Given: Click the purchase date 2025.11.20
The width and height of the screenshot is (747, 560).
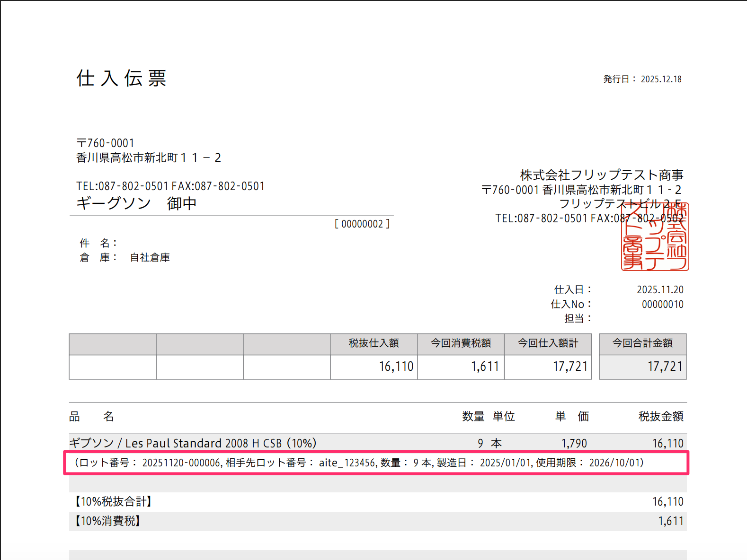Looking at the screenshot, I should [660, 289].
